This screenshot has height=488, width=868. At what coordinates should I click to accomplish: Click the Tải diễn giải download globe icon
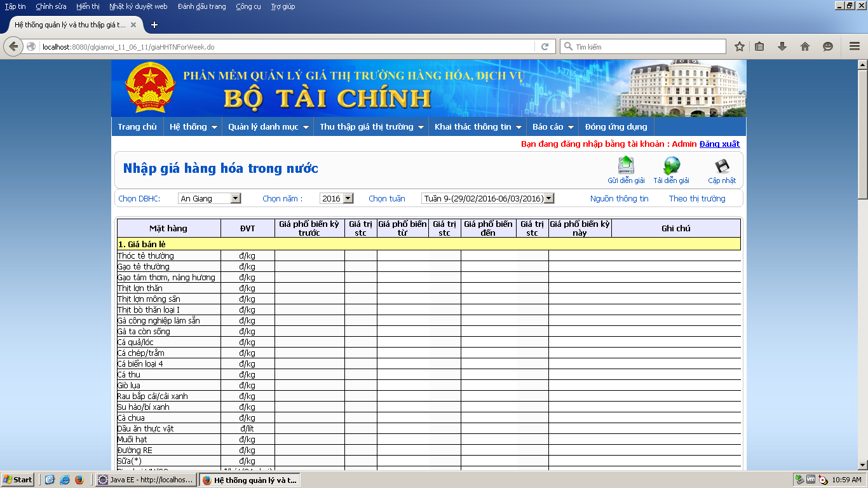pyautogui.click(x=671, y=165)
